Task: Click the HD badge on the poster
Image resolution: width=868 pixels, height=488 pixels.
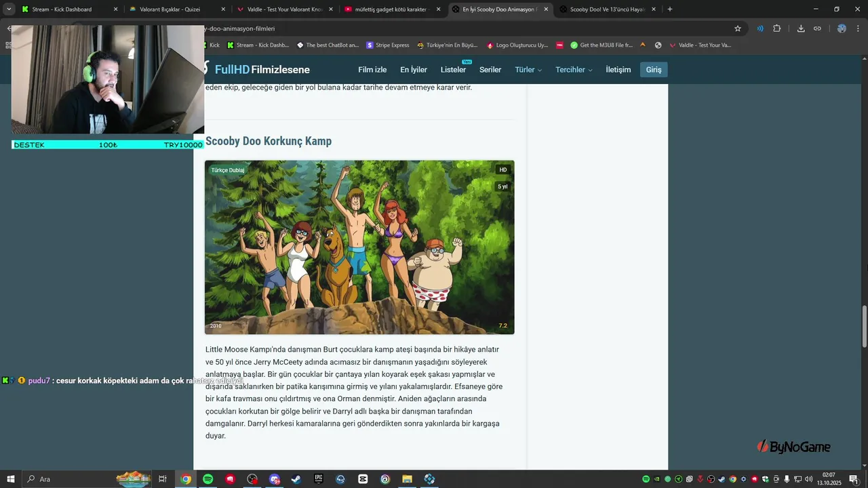Action: [x=502, y=170]
